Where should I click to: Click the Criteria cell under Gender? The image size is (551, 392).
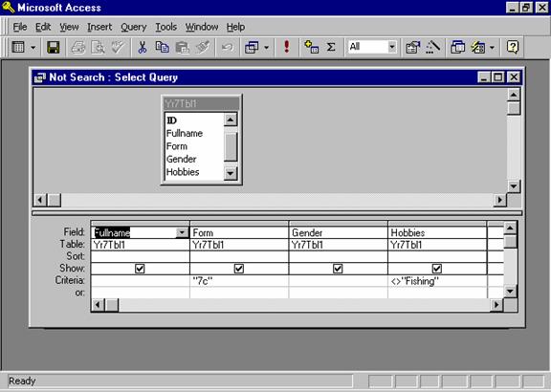pyautogui.click(x=338, y=281)
